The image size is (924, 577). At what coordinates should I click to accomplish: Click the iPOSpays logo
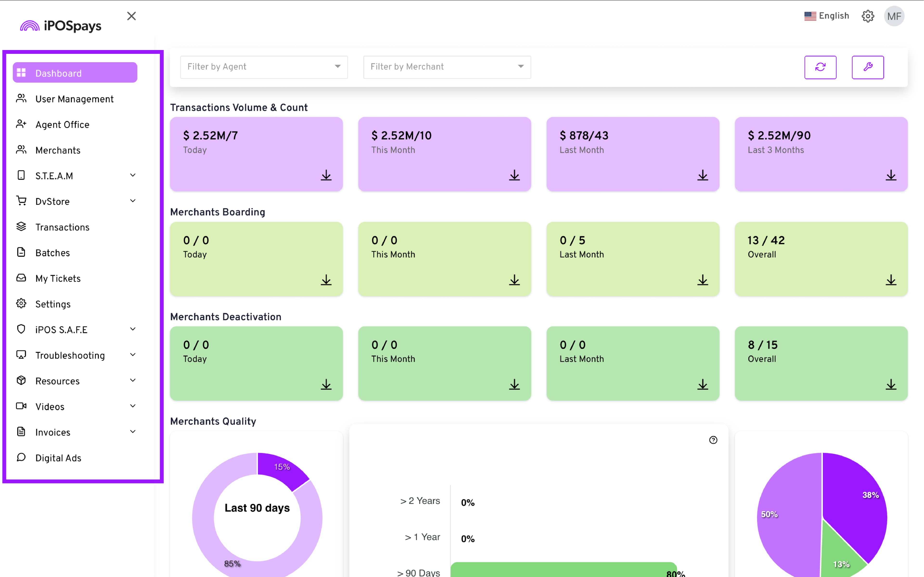[x=61, y=26]
